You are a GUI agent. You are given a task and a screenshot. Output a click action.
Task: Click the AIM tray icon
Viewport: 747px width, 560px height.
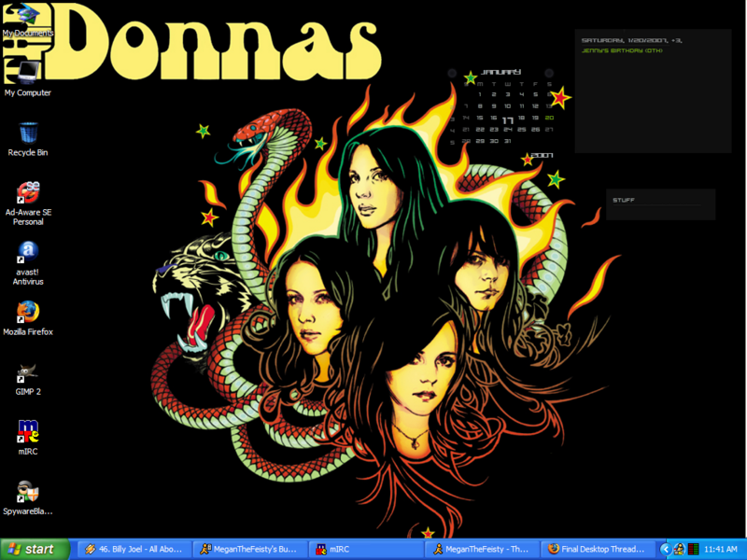click(x=679, y=549)
